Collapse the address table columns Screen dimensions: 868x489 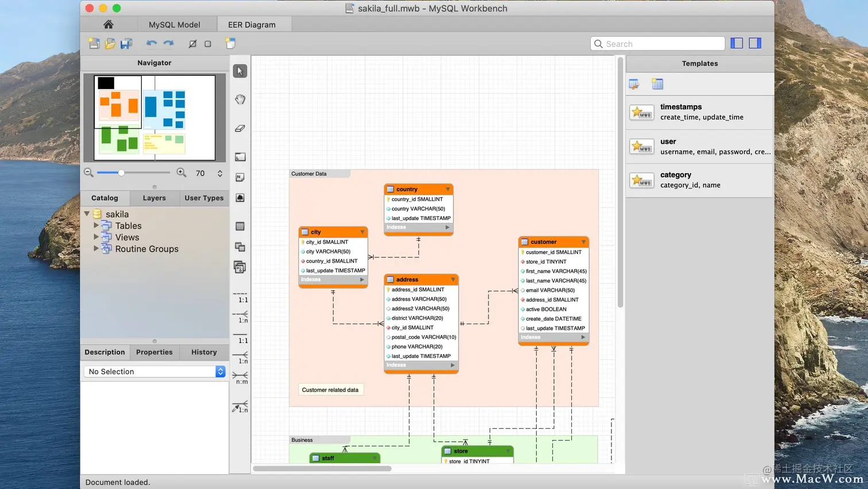pos(453,280)
